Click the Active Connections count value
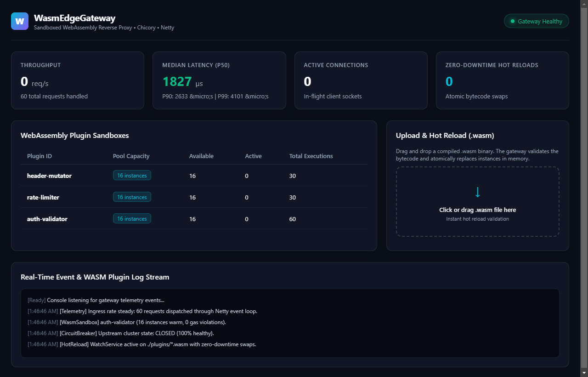This screenshot has width=588, height=377. [307, 81]
